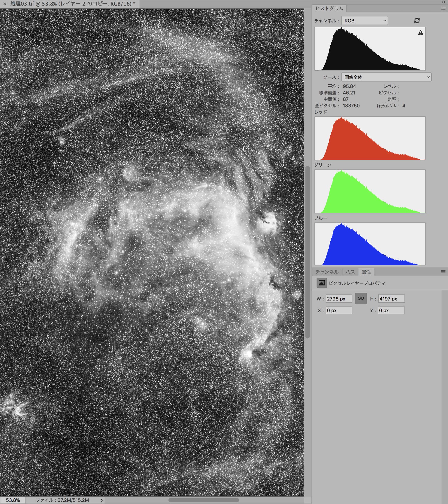Image resolution: width=448 pixels, height=504 pixels.
Task: Select the 属性 tab
Action: tap(366, 272)
